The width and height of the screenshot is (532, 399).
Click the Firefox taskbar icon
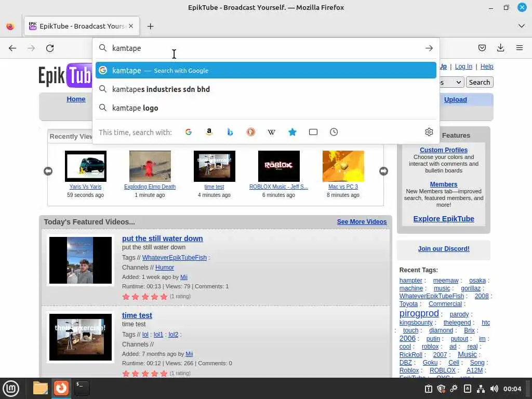pyautogui.click(x=61, y=388)
